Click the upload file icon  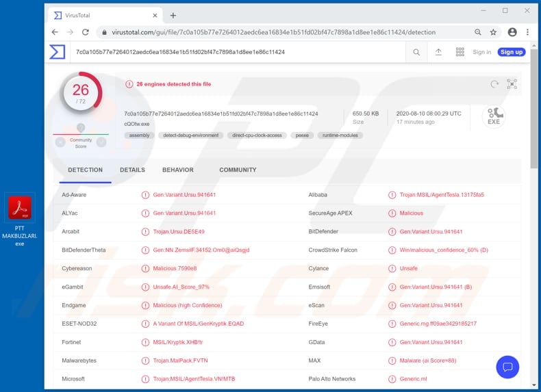[438, 52]
